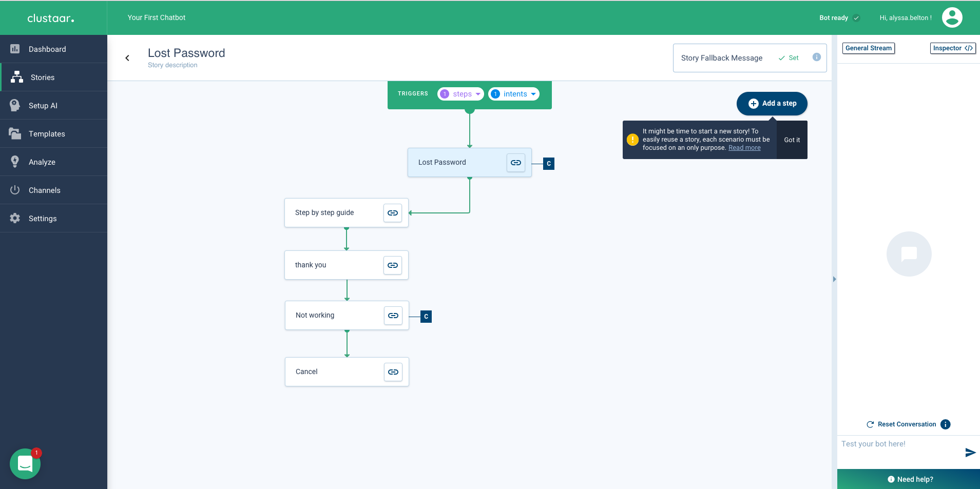Collapse the test panel with side arrow
This screenshot has width=980, height=489.
(834, 279)
